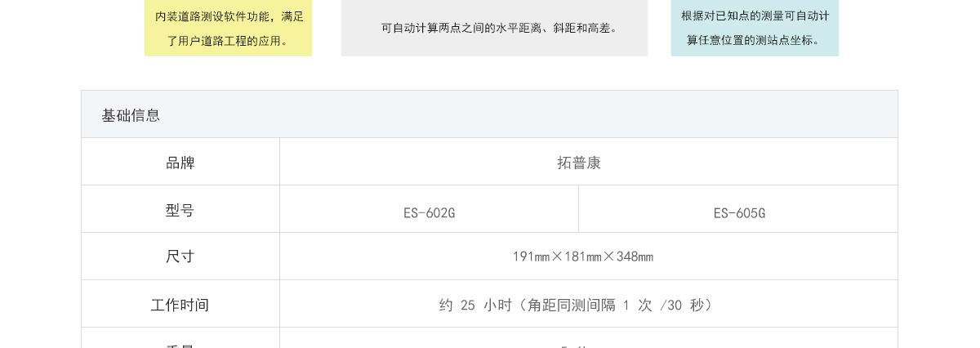The height and width of the screenshot is (348, 980).
Task: Click the 拓普康 brand value
Action: pos(579,163)
